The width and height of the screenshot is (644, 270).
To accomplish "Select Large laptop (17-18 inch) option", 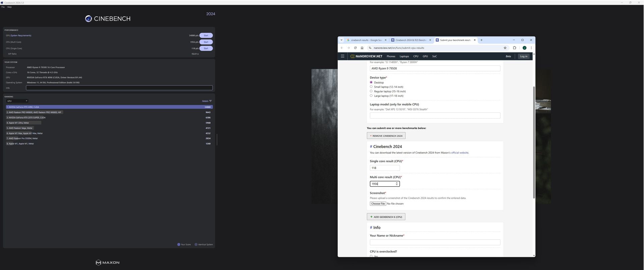I will pyautogui.click(x=371, y=96).
